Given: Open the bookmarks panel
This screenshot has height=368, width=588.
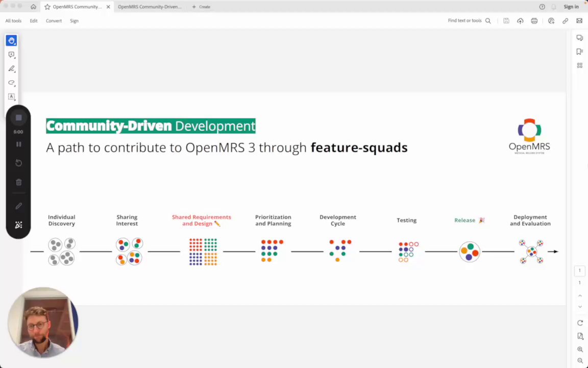Looking at the screenshot, I should point(579,51).
